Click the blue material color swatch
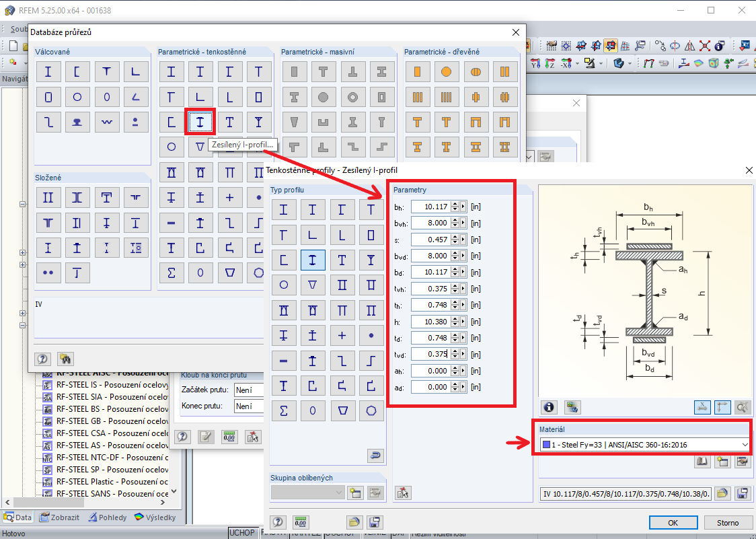756x539 pixels. pos(545,444)
